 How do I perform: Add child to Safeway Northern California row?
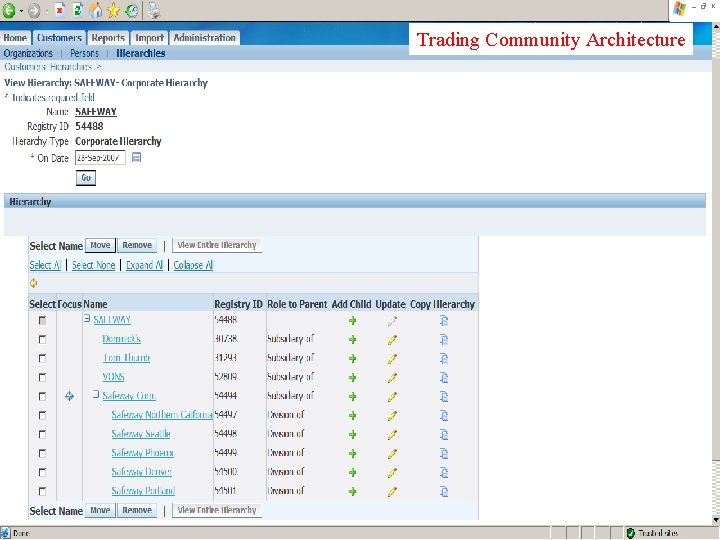tap(352, 416)
